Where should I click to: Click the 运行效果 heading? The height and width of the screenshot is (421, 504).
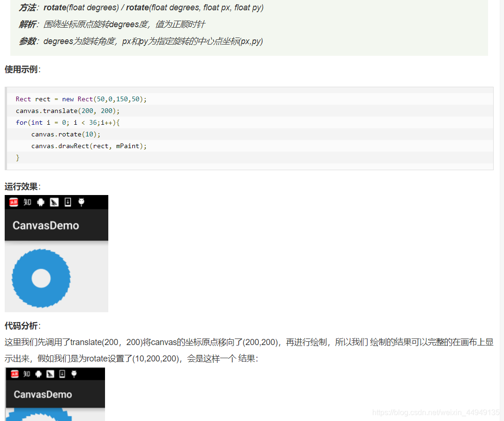[23, 187]
